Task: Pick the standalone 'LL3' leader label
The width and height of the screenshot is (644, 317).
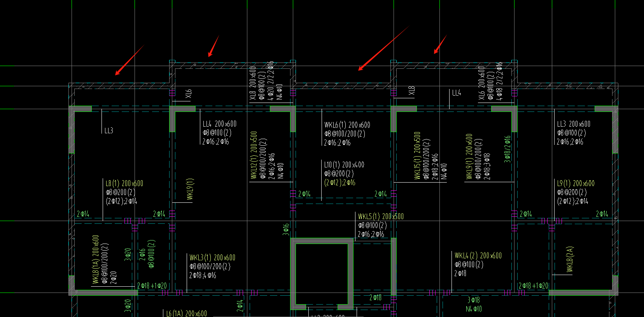Action: click(108, 131)
